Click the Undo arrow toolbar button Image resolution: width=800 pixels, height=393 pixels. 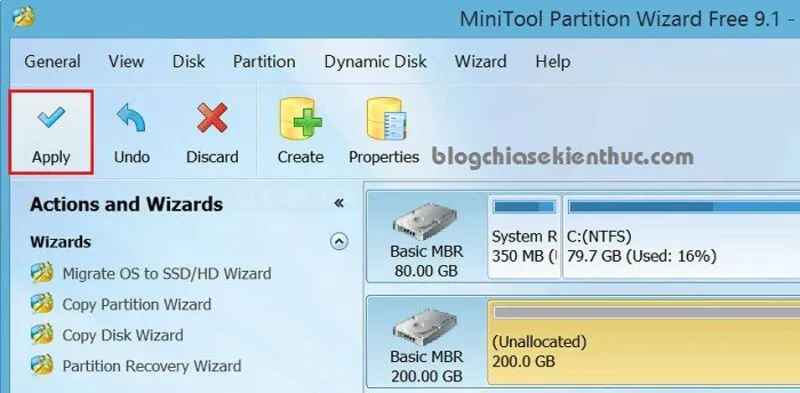[x=131, y=132]
